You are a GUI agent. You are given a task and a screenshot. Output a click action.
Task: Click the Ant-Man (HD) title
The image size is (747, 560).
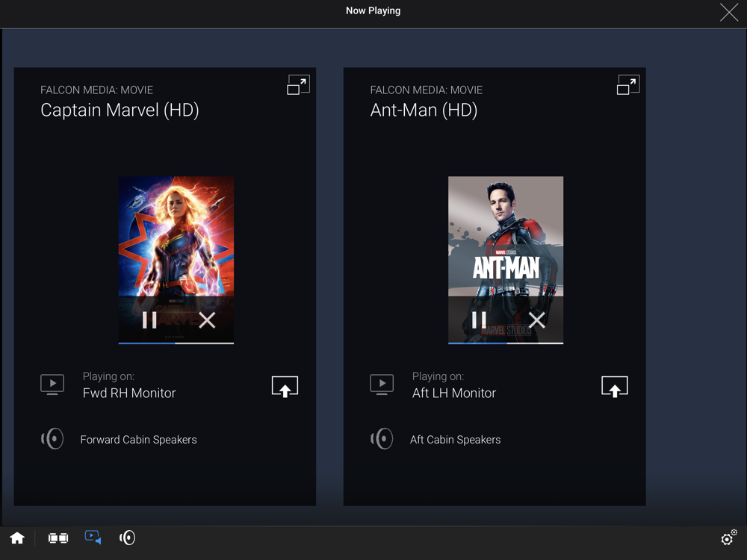click(424, 111)
